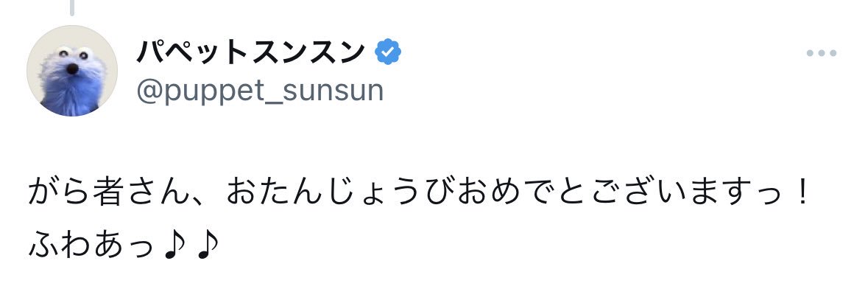Click the thread connector line above avatar
The image size is (868, 289).
pyautogui.click(x=71, y=7)
